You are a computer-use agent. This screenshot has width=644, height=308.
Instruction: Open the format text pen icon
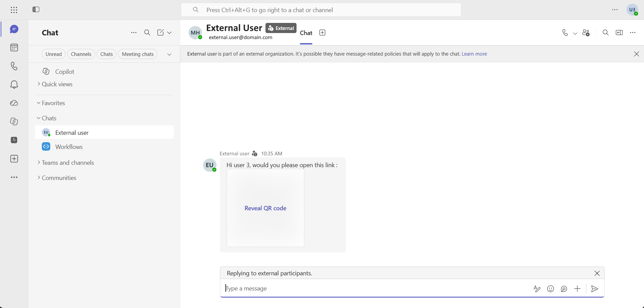[537, 289]
